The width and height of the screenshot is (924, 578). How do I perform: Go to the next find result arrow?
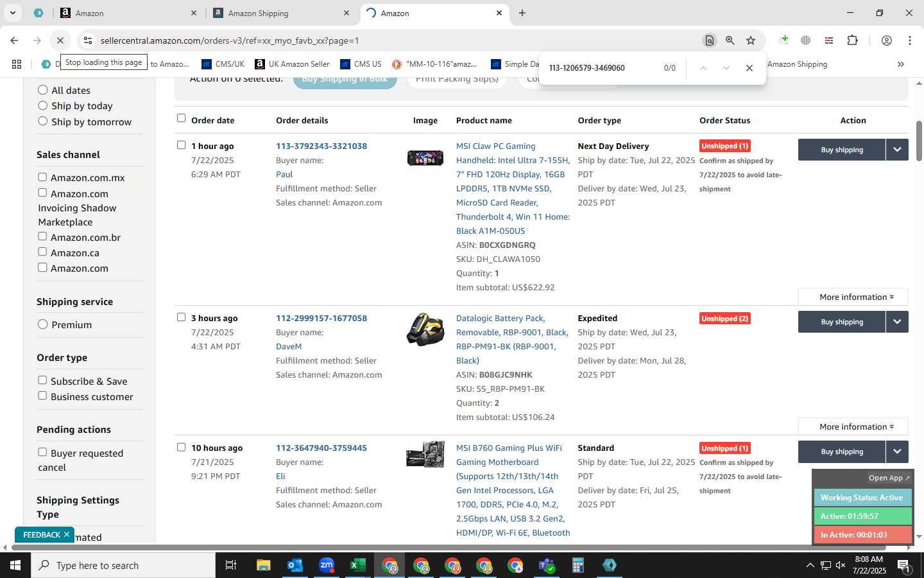point(726,68)
